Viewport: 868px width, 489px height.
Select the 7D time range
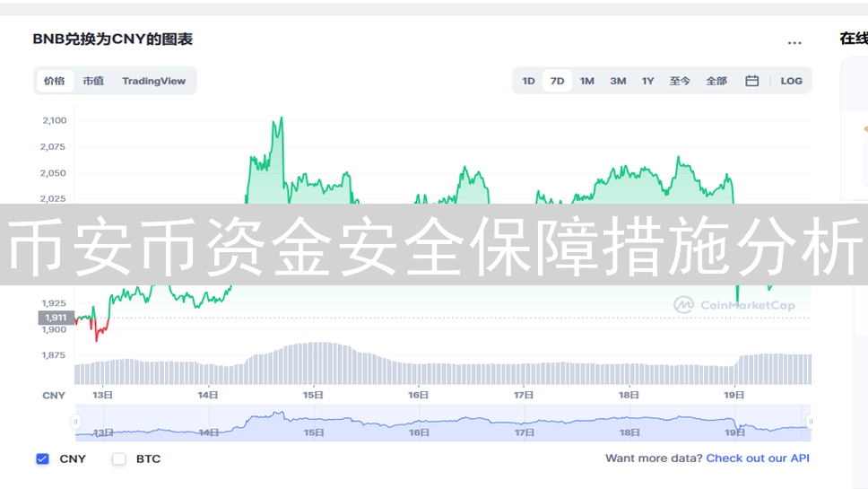point(558,82)
